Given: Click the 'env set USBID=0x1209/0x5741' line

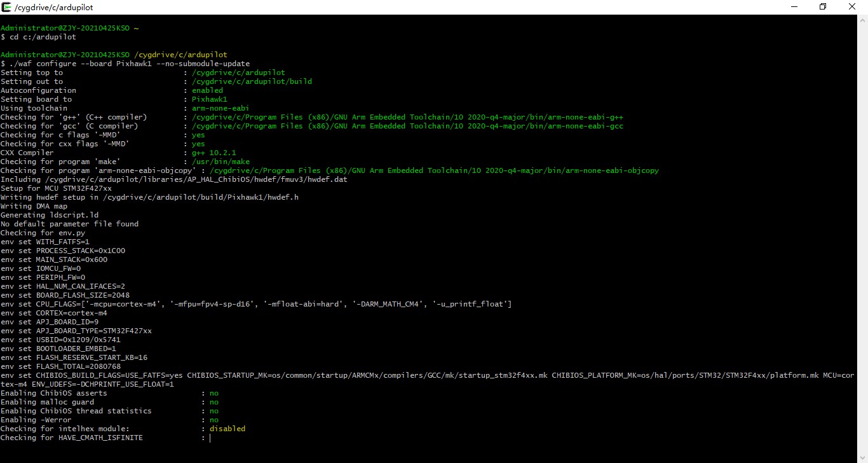Looking at the screenshot, I should point(60,340).
